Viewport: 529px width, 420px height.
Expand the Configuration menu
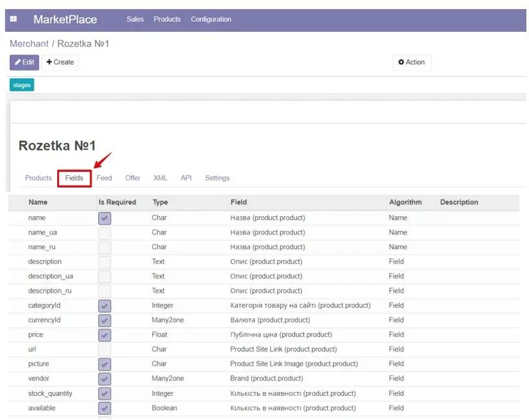click(x=211, y=19)
